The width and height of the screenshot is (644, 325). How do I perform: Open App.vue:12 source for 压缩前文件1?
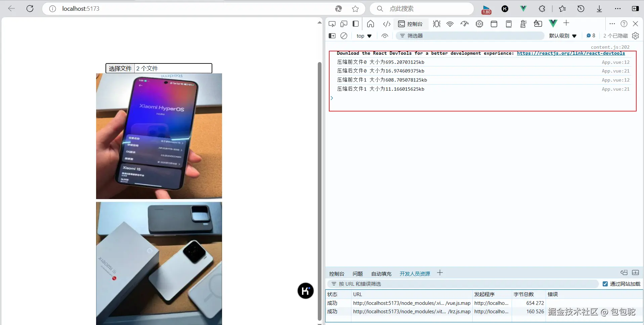pyautogui.click(x=615, y=80)
